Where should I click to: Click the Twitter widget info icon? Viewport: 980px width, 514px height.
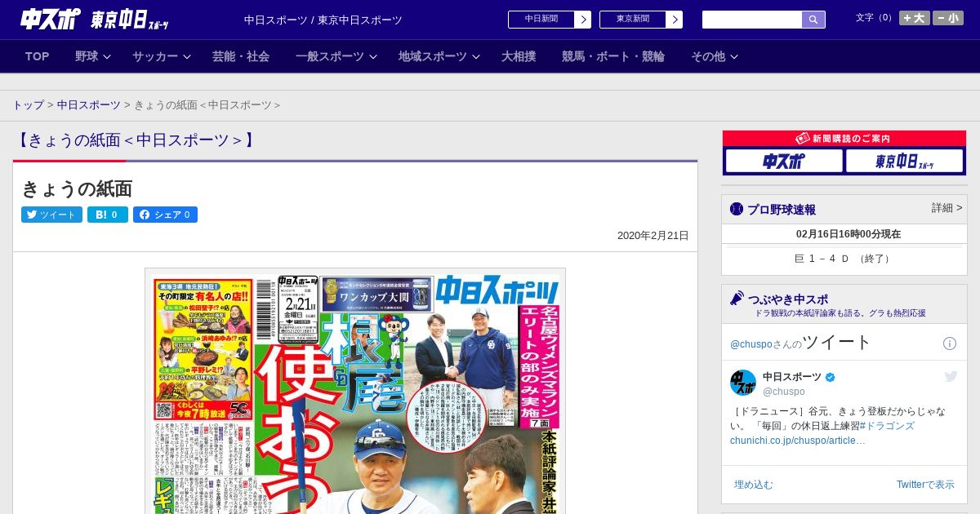click(x=950, y=343)
